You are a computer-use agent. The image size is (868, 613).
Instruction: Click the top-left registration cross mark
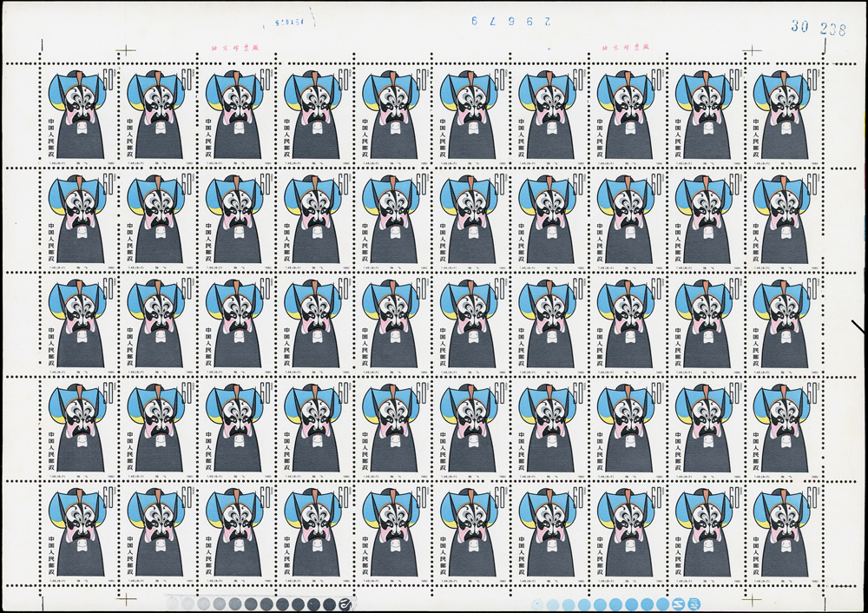coord(127,50)
